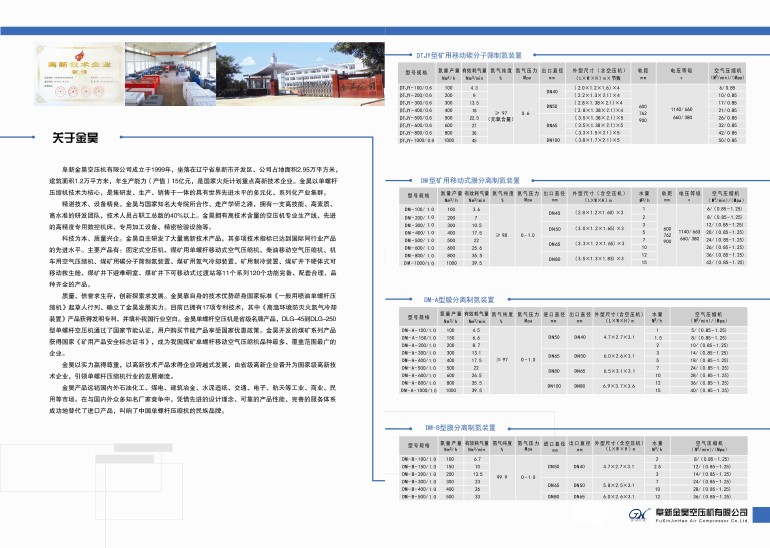Click the DTJY-100/0.6 model cell

(x=416, y=88)
